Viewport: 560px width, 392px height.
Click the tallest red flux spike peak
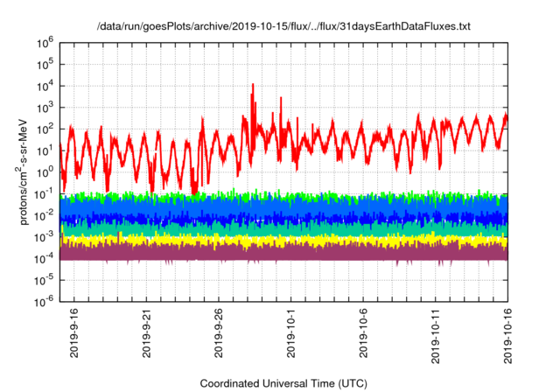coord(253,86)
